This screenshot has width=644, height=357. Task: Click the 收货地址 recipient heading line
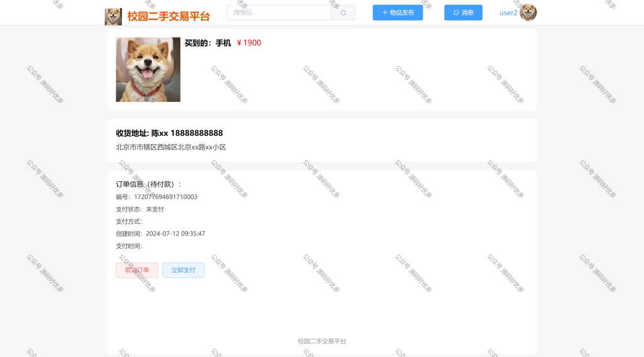click(169, 133)
